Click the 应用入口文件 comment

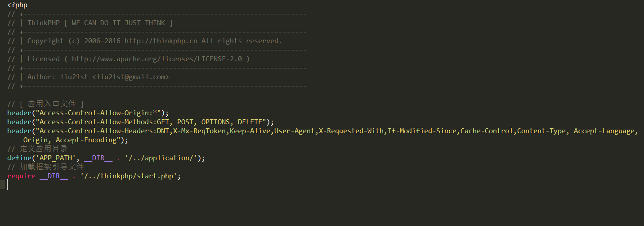coord(52,104)
